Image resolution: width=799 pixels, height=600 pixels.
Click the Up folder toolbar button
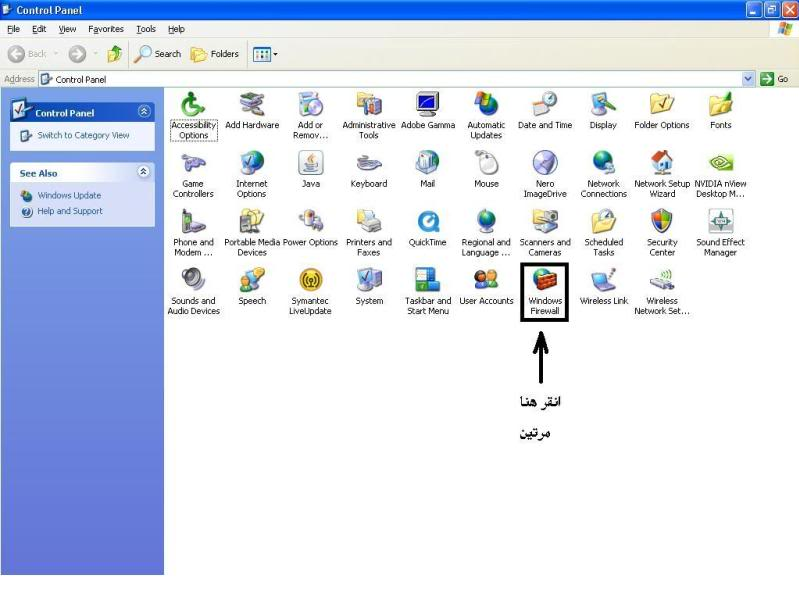click(x=115, y=54)
